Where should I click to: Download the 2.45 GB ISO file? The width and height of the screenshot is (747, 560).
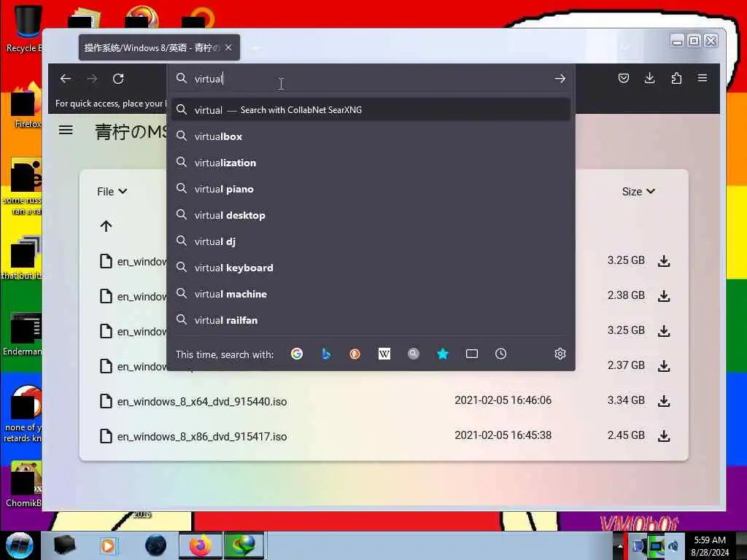coord(664,436)
